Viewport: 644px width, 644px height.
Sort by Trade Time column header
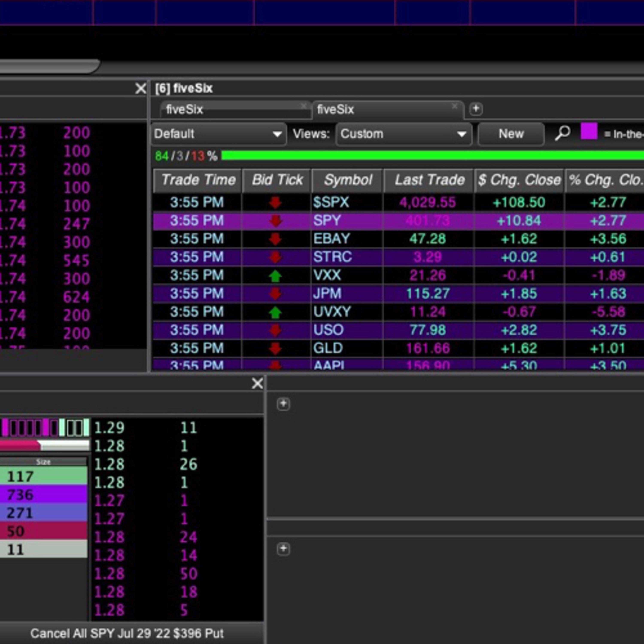click(x=197, y=180)
